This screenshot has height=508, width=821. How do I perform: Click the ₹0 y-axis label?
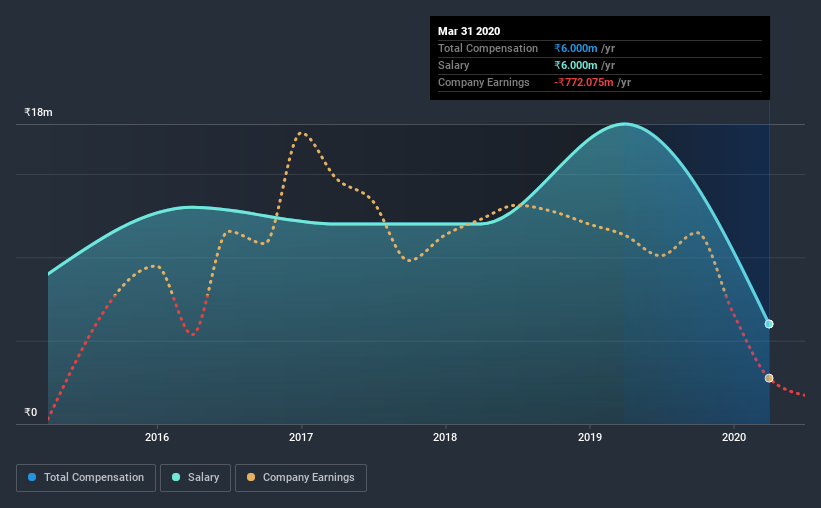click(31, 412)
